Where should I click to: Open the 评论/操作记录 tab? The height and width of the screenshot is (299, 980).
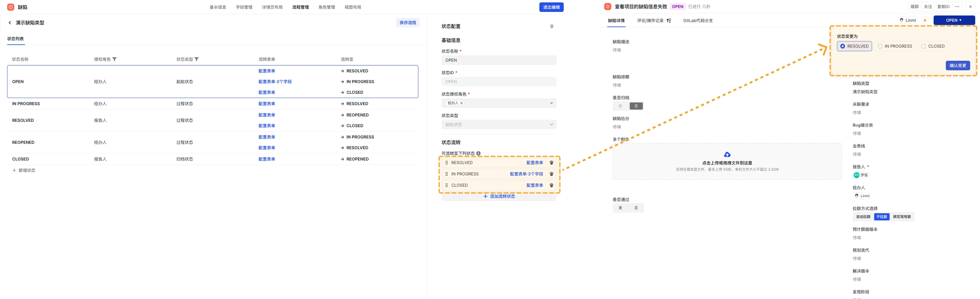(650, 21)
